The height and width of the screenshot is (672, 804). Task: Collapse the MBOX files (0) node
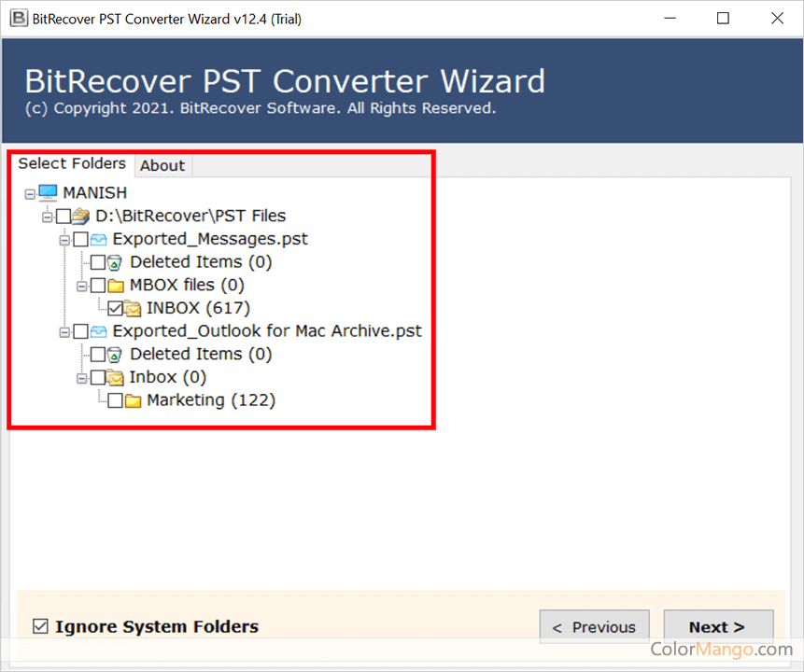pyautogui.click(x=81, y=286)
